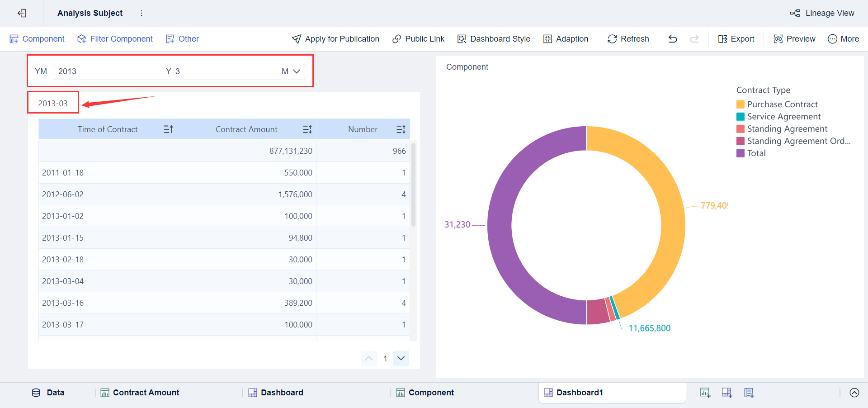Viewport: 868px width, 408px height.
Task: Sort the Time of Contract column
Action: [x=168, y=129]
